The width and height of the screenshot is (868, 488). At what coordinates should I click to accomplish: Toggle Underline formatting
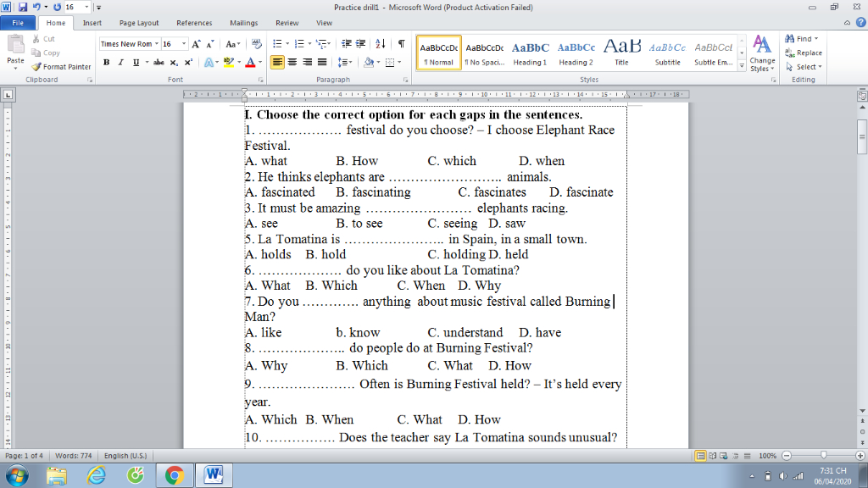pos(136,63)
